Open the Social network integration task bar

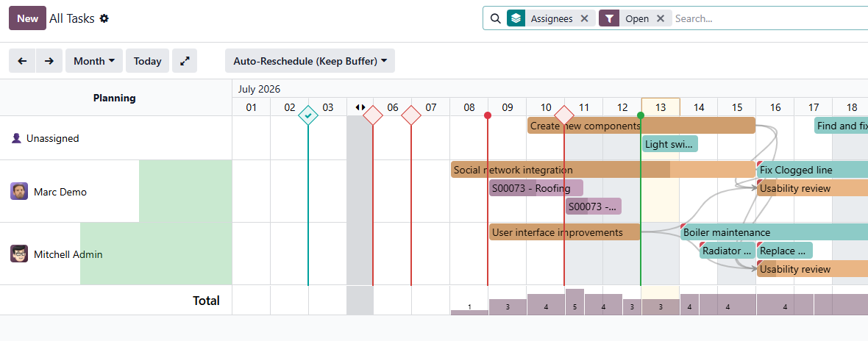click(603, 170)
